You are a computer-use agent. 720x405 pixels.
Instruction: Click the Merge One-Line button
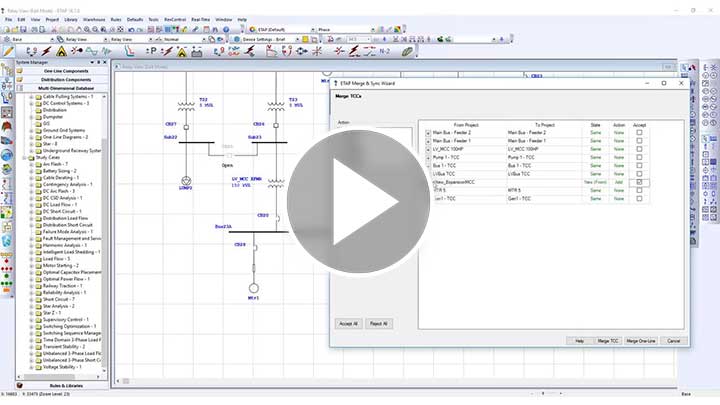641,341
